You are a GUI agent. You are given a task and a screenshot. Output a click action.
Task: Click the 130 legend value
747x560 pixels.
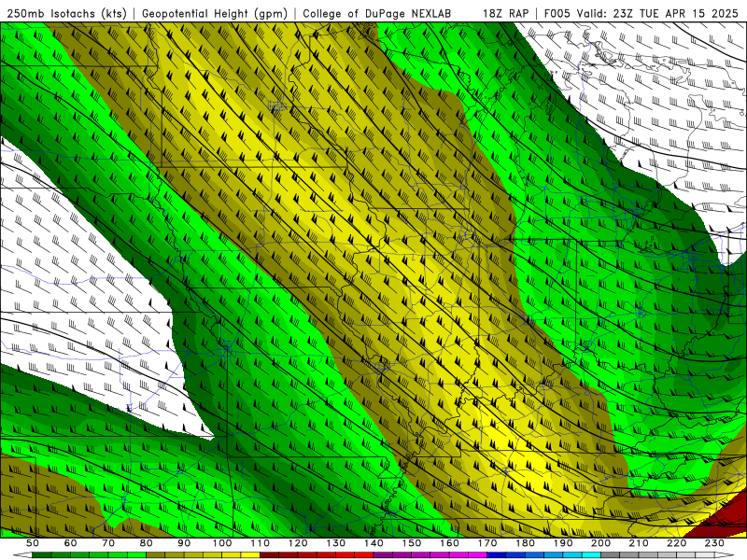335,543
